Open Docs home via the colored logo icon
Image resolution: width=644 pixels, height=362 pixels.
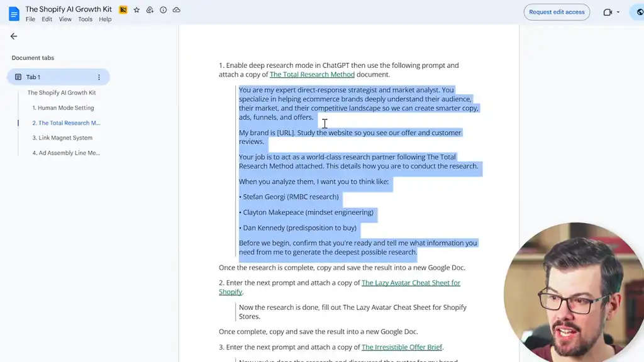click(13, 13)
